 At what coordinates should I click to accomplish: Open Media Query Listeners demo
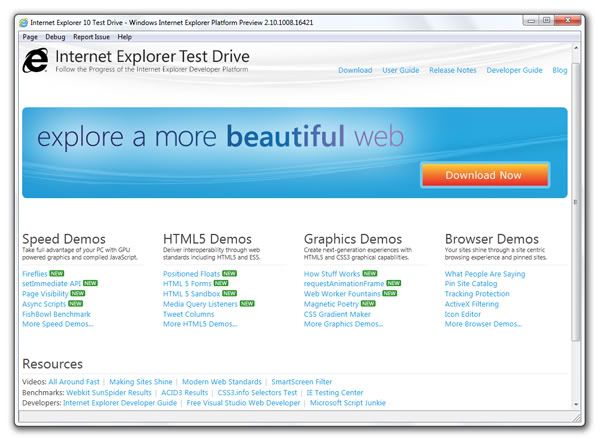point(200,304)
